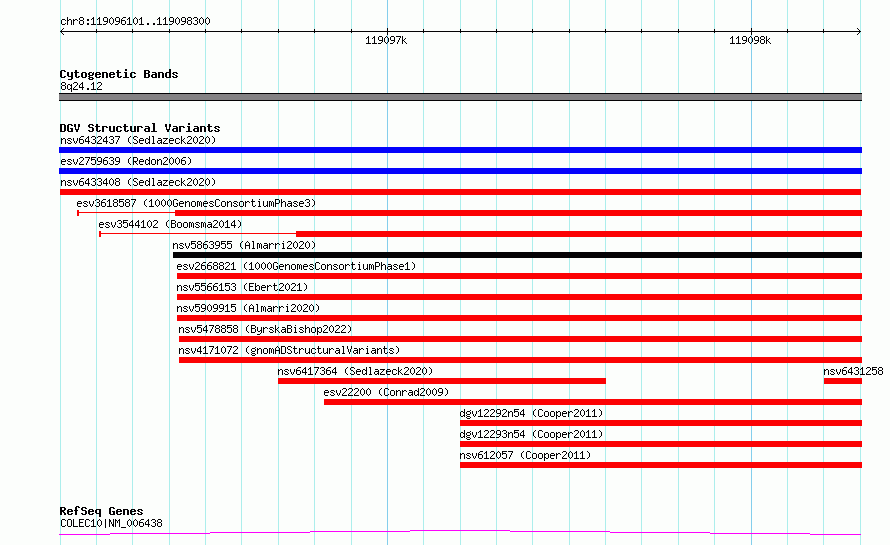Click the esv2668821 red variant bar
Screen dimensions: 890x545
click(x=519, y=276)
